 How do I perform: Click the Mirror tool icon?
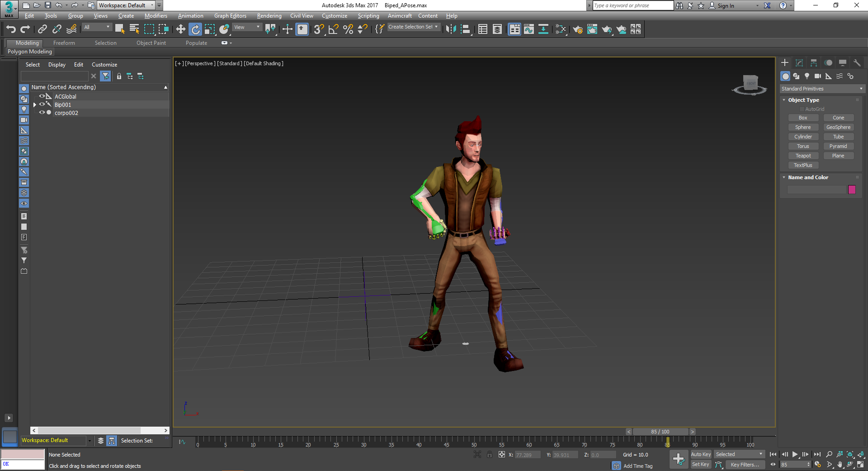pyautogui.click(x=451, y=29)
